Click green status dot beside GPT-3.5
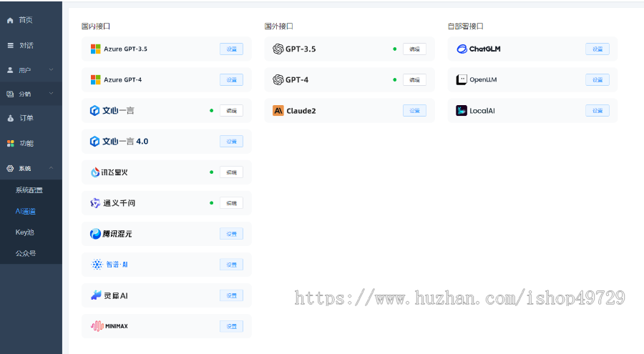The width and height of the screenshot is (644, 354). [395, 49]
